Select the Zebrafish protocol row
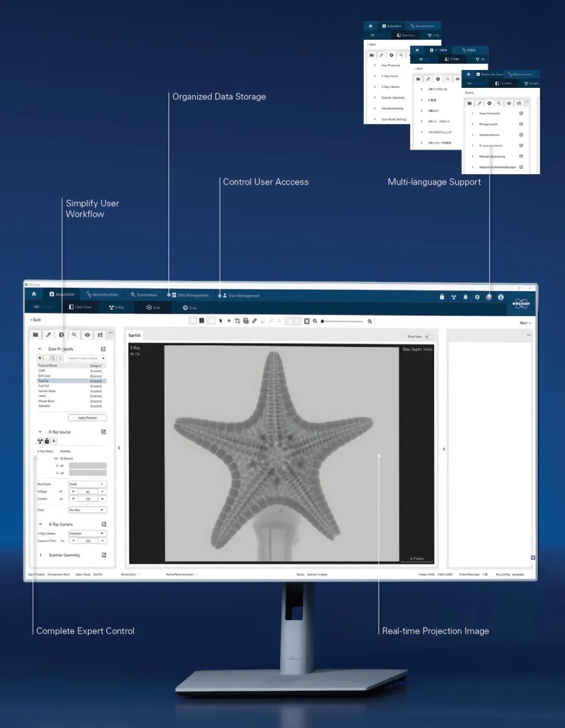This screenshot has height=728, width=565. point(71,406)
